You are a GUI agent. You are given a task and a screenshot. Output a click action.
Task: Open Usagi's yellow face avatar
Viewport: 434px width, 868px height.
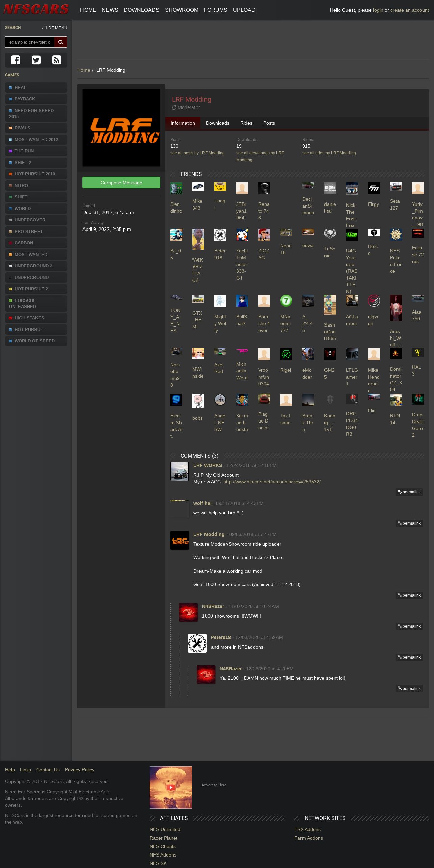click(220, 186)
